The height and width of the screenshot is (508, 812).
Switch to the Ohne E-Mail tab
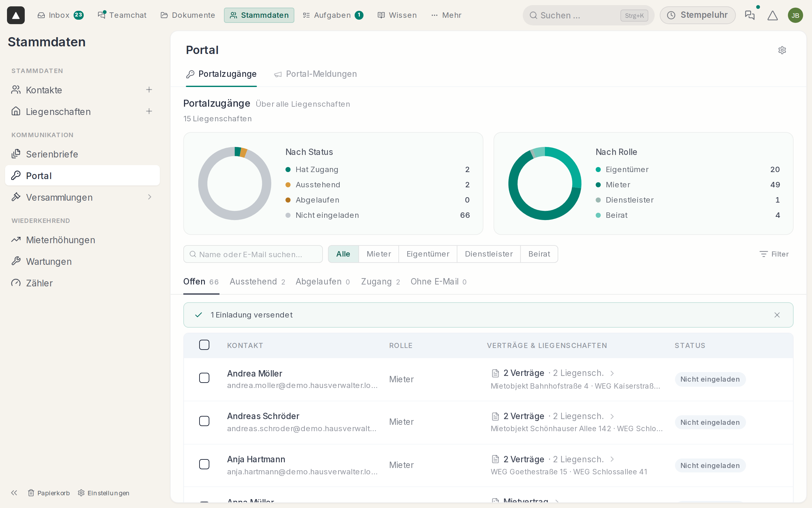point(439,282)
